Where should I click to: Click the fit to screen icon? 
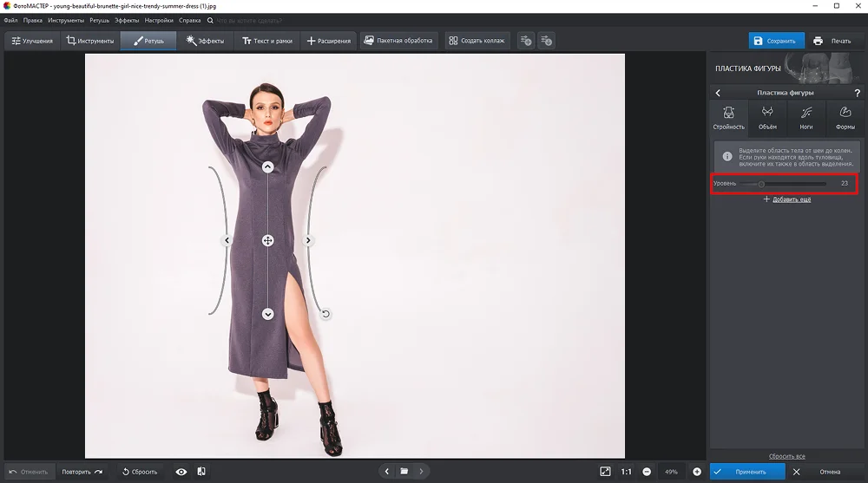pyautogui.click(x=605, y=472)
